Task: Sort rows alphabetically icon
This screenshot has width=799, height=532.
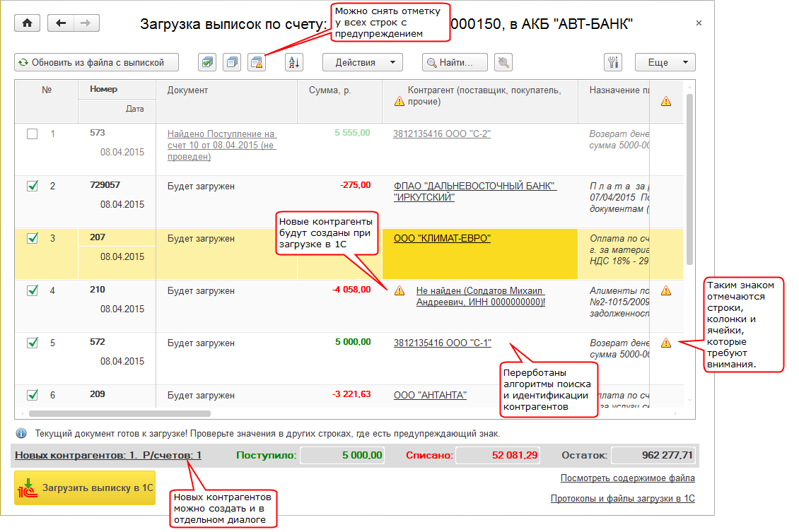Action: click(x=294, y=62)
